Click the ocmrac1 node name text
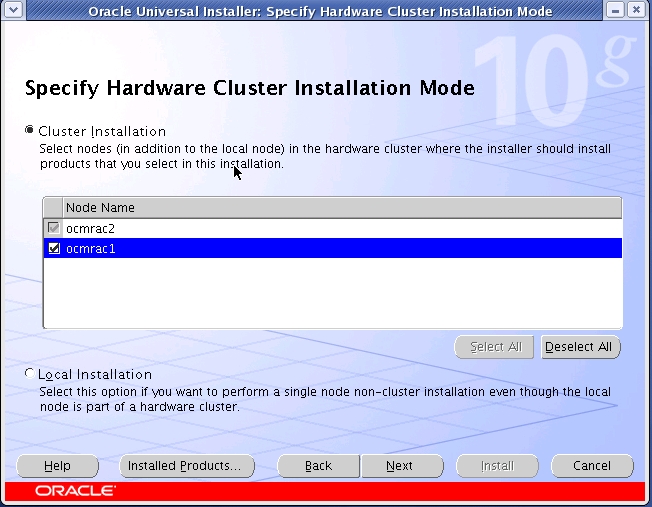Viewport: 652px width, 507px height. point(91,249)
